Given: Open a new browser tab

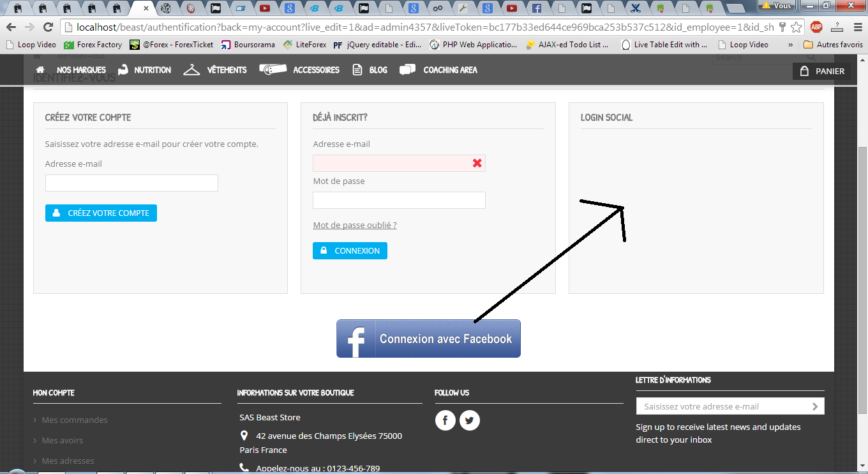Looking at the screenshot, I should click(x=736, y=8).
